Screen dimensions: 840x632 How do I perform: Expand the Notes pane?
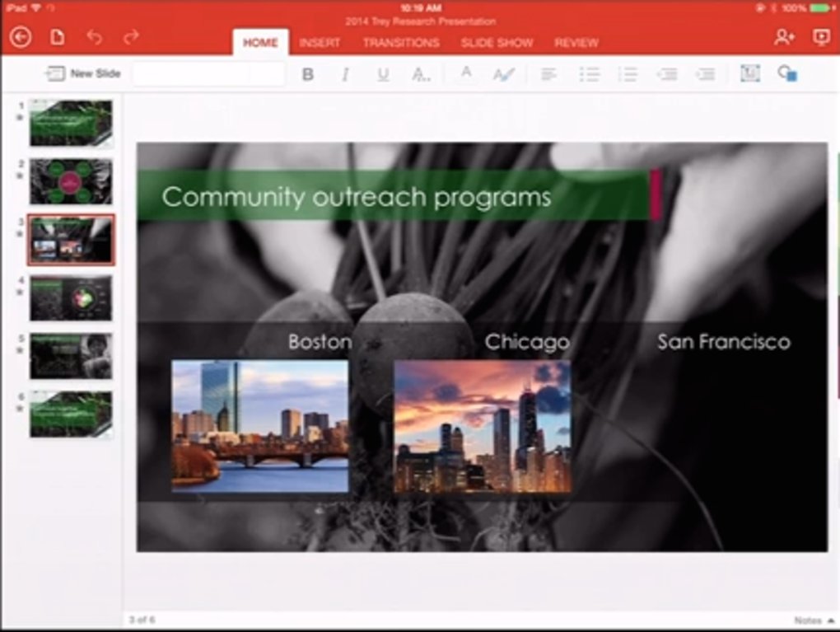[812, 620]
